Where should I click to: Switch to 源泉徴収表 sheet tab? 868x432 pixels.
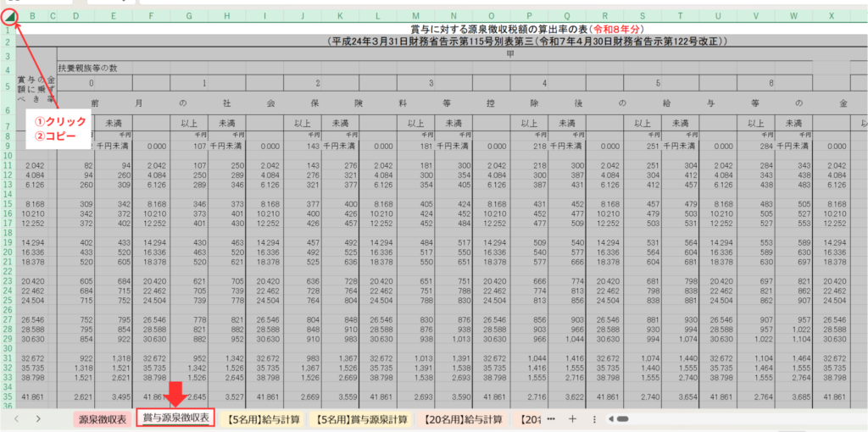(x=103, y=418)
